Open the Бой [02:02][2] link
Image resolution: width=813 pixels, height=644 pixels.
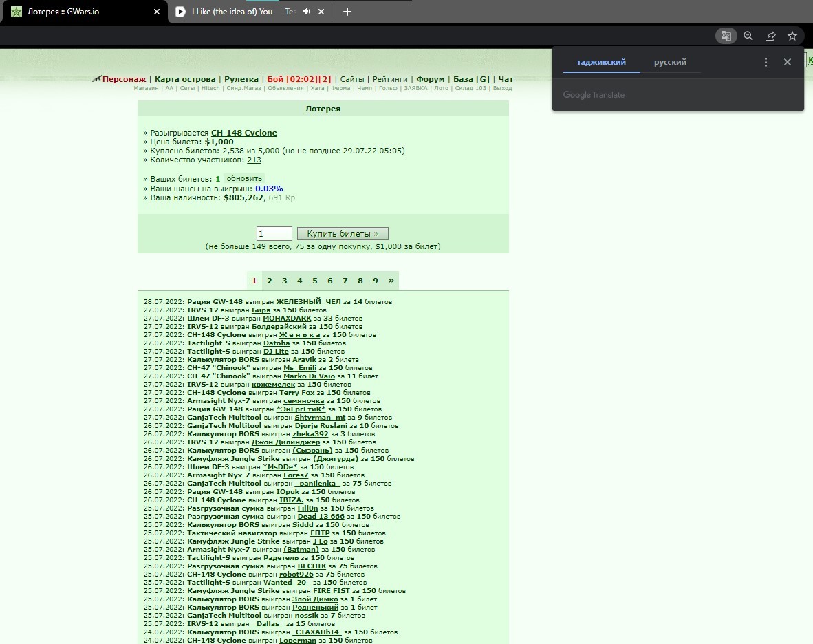299,79
